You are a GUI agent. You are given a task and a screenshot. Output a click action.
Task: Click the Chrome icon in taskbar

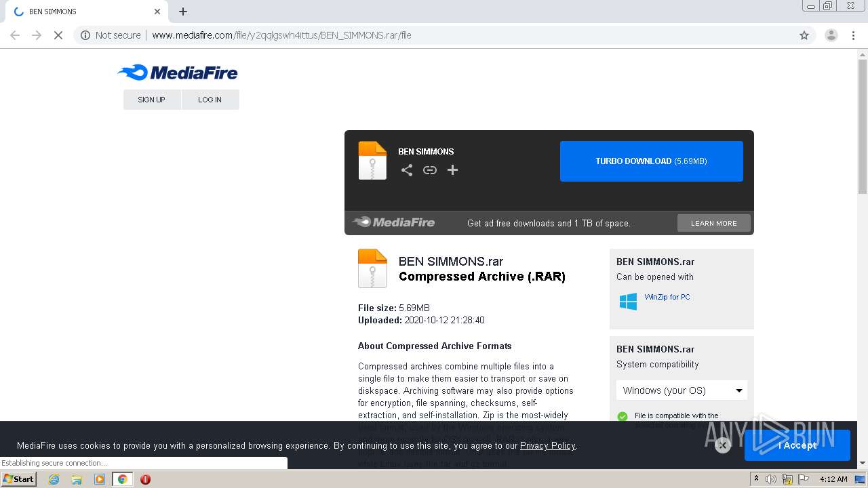pos(122,479)
